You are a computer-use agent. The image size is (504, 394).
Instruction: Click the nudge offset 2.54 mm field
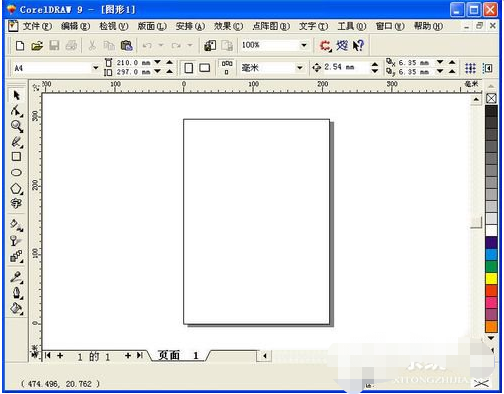[x=345, y=67]
